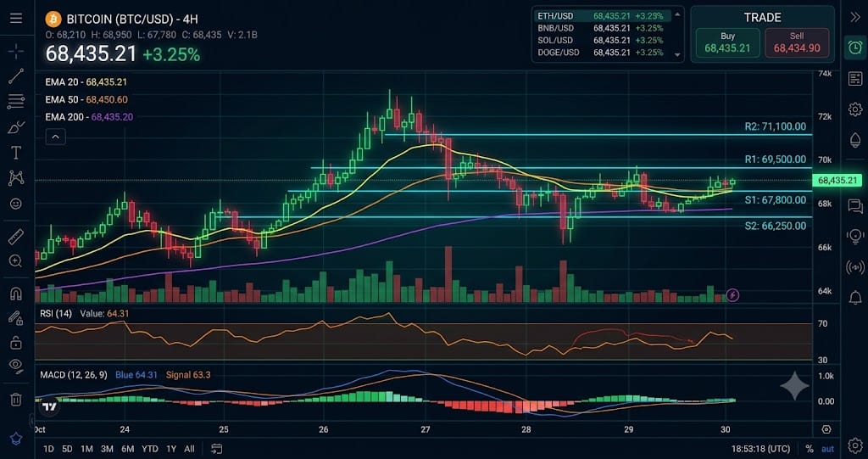Select the brush drawing tool
The width and height of the screenshot is (868, 459).
[x=16, y=127]
